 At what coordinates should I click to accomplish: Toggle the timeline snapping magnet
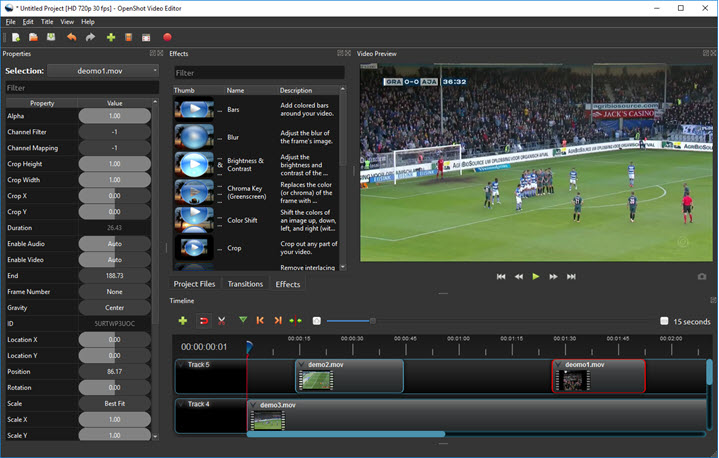[203, 321]
